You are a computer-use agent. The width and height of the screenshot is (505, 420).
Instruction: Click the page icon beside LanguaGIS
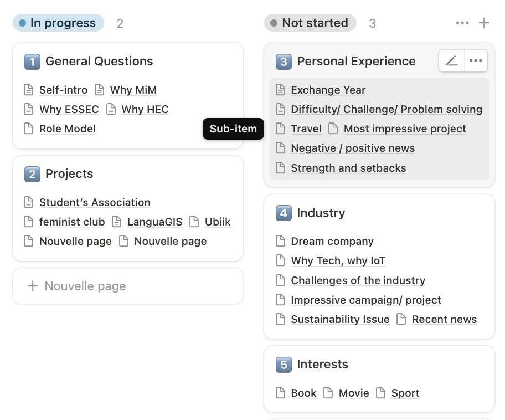point(117,222)
